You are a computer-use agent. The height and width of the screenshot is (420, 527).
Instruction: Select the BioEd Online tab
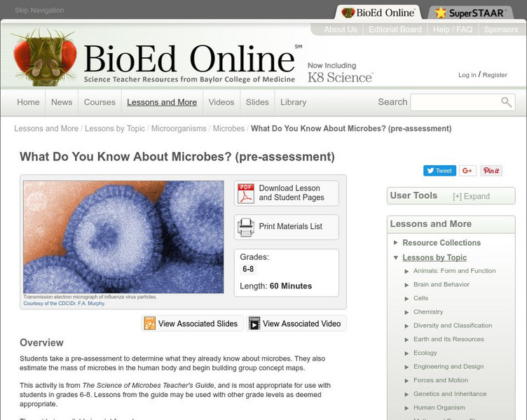(x=378, y=13)
